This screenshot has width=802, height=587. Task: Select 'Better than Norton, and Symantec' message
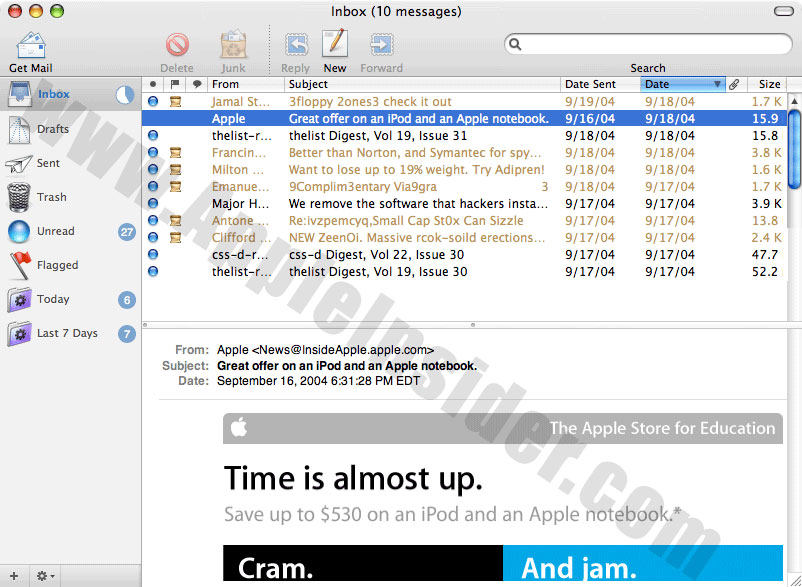pos(464,152)
